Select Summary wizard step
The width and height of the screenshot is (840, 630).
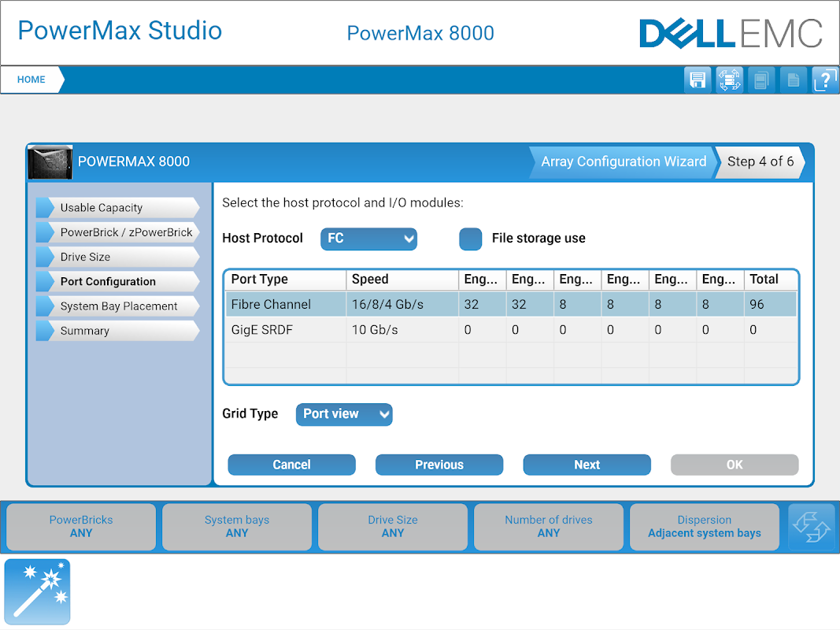pos(118,331)
